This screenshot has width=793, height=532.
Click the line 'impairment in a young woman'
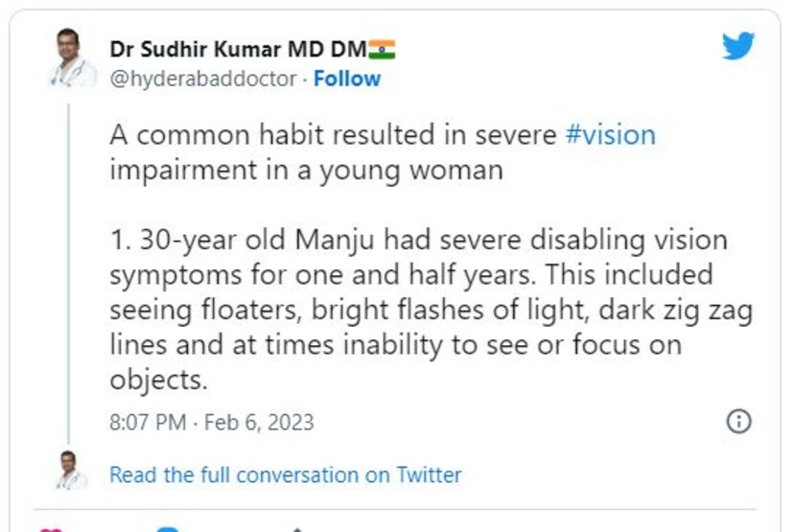click(x=306, y=169)
